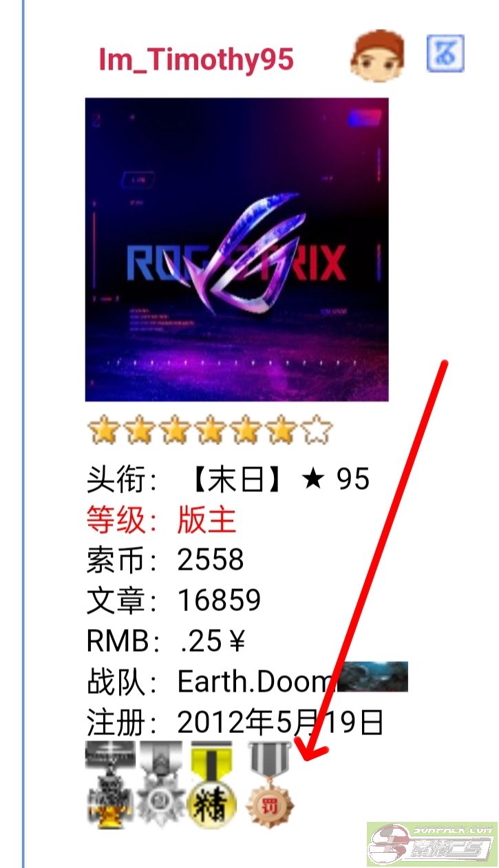Click the 注册 2012年5月19日 registration date
The height and width of the screenshot is (868, 499).
click(235, 723)
